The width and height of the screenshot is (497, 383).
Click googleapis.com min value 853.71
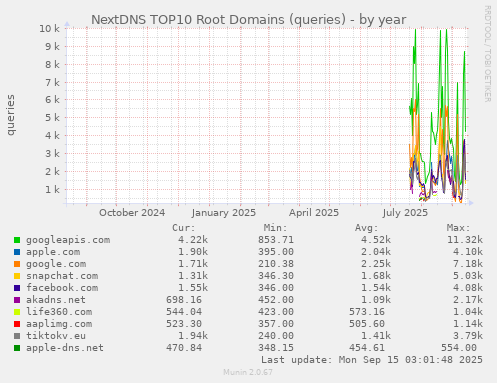(276, 240)
